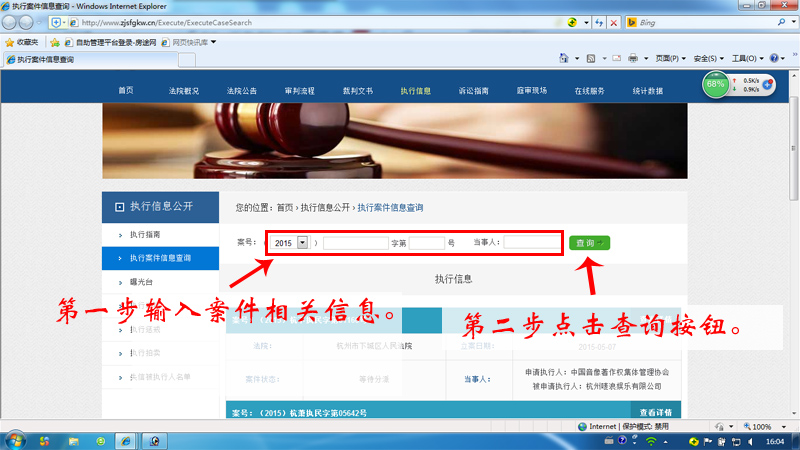Image resolution: width=800 pixels, height=450 pixels.
Task: Click the case word (字) input field
Action: tap(356, 243)
